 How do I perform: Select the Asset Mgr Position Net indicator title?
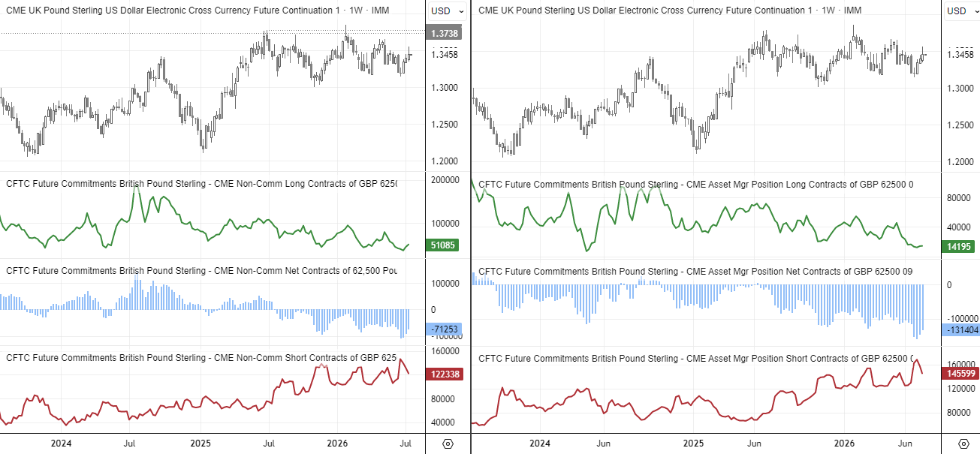tap(695, 271)
